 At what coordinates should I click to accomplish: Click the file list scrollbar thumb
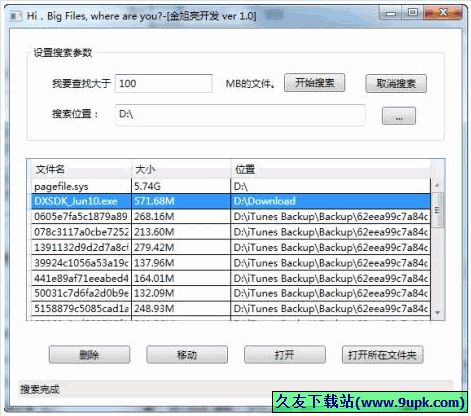pyautogui.click(x=437, y=210)
